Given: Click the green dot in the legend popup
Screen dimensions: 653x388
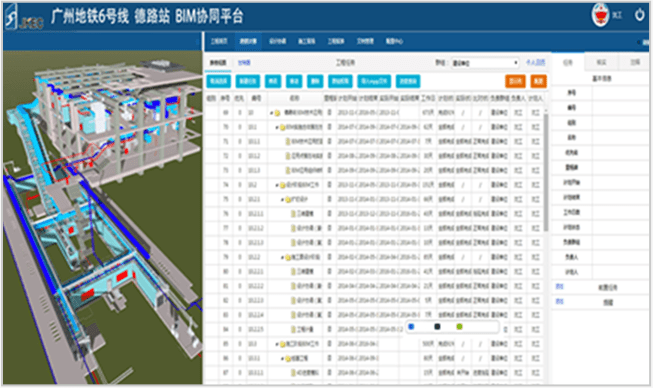Looking at the screenshot, I should 459,327.
